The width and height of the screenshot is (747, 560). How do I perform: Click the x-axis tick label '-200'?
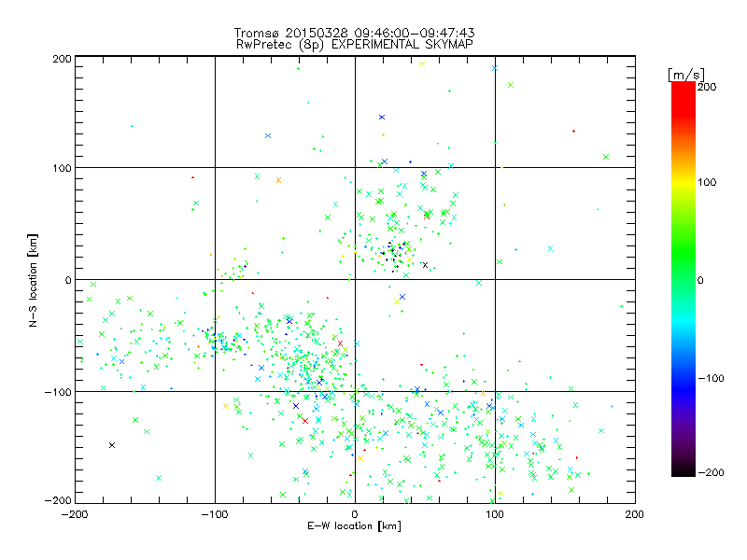click(x=75, y=514)
